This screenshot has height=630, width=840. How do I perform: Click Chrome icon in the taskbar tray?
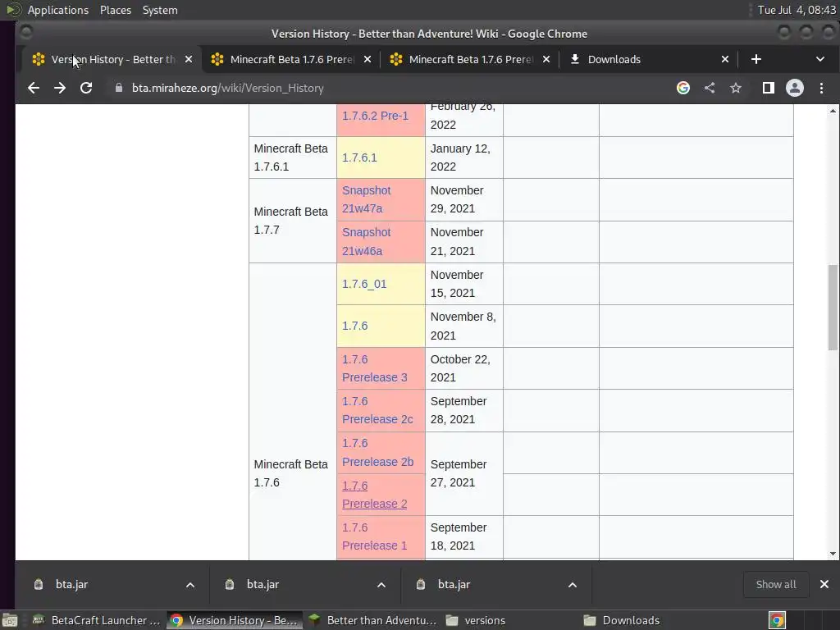pos(777,620)
